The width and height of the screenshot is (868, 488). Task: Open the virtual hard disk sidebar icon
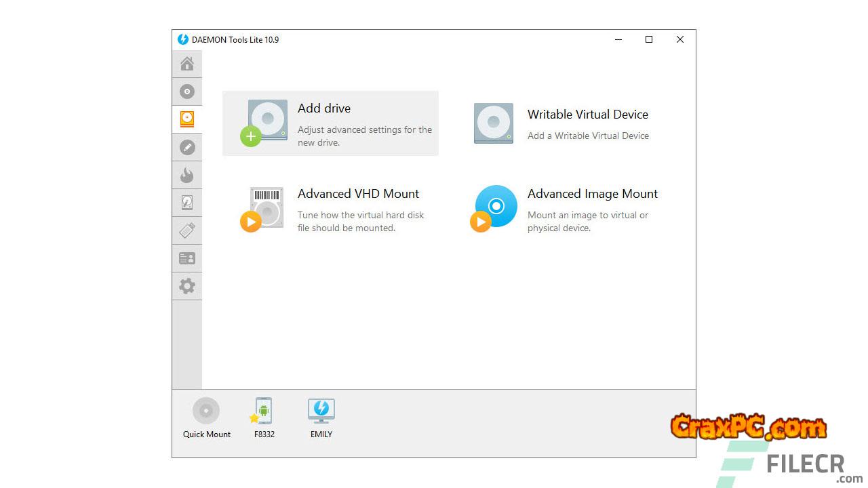point(187,203)
